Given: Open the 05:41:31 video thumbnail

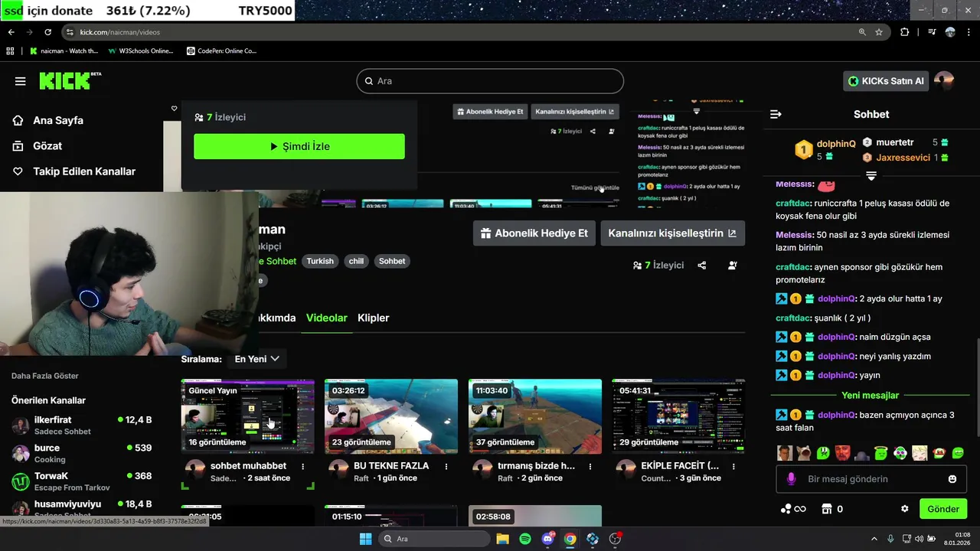Looking at the screenshot, I should point(678,416).
